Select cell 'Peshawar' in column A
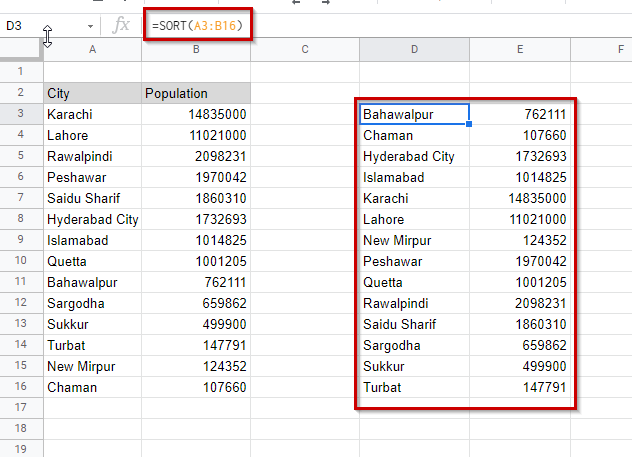 (x=92, y=177)
